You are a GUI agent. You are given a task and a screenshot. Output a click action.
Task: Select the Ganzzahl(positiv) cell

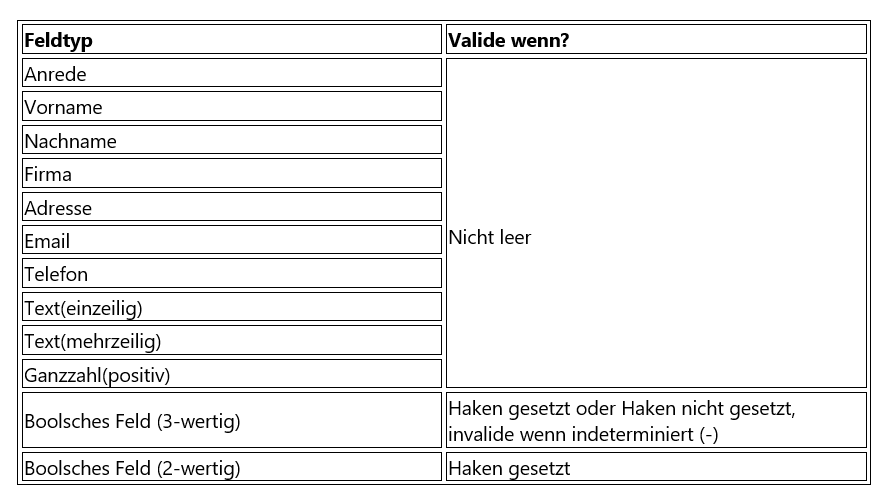pyautogui.click(x=231, y=375)
